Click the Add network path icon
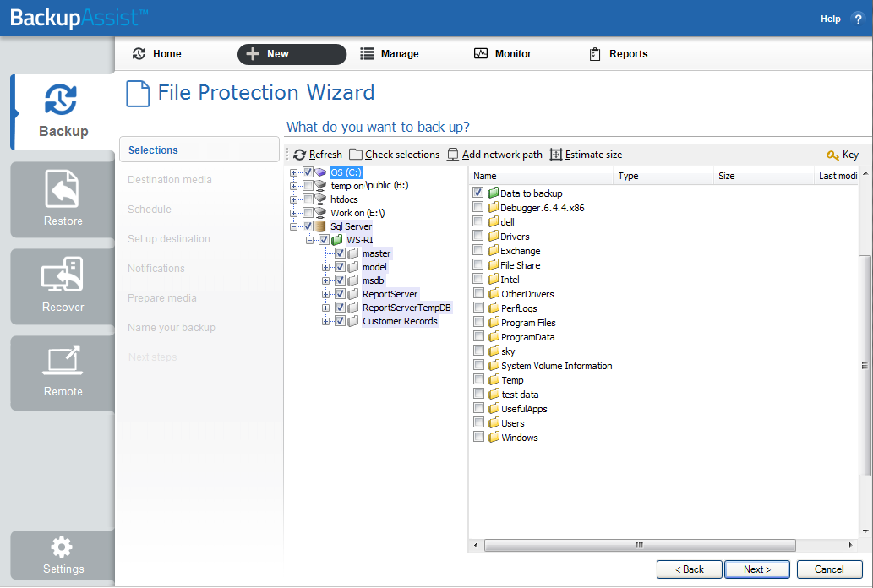 pos(453,155)
